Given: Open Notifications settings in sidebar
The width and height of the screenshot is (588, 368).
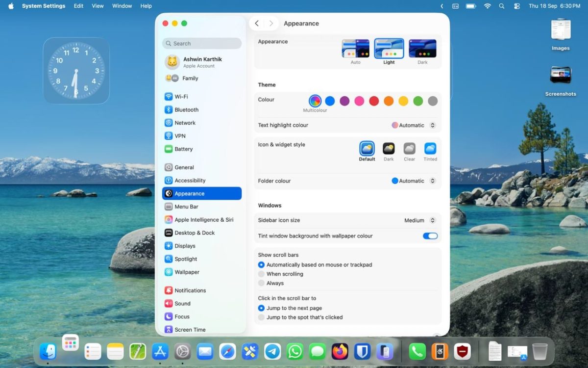Looking at the screenshot, I should point(202,290).
